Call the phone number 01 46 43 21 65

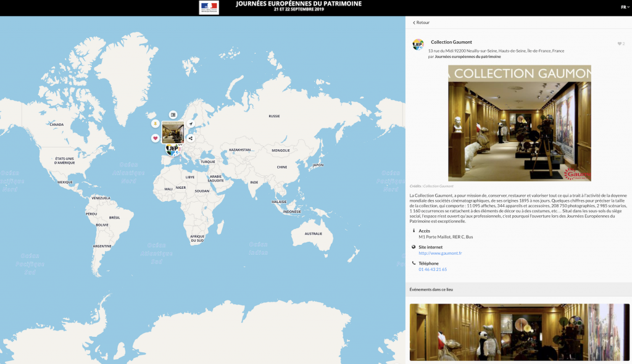[x=433, y=269]
